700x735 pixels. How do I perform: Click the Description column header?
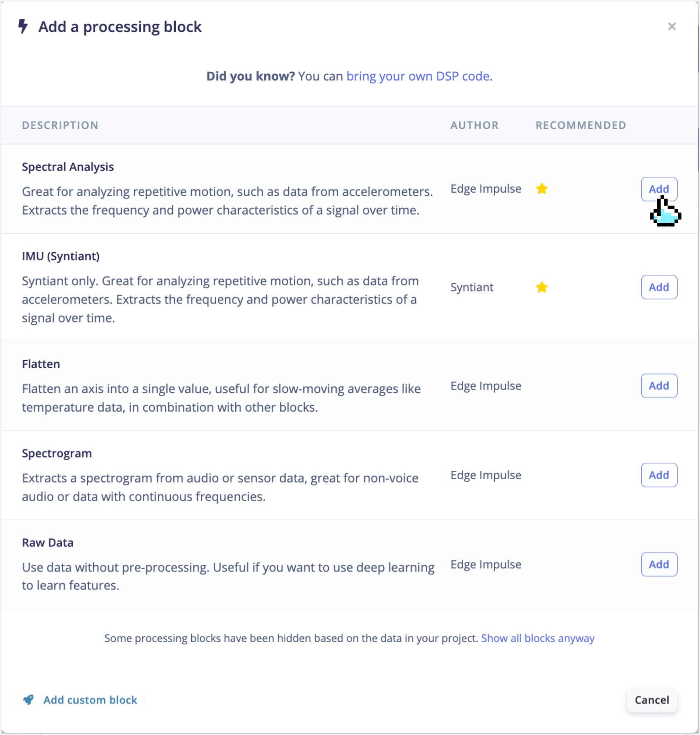tap(60, 125)
